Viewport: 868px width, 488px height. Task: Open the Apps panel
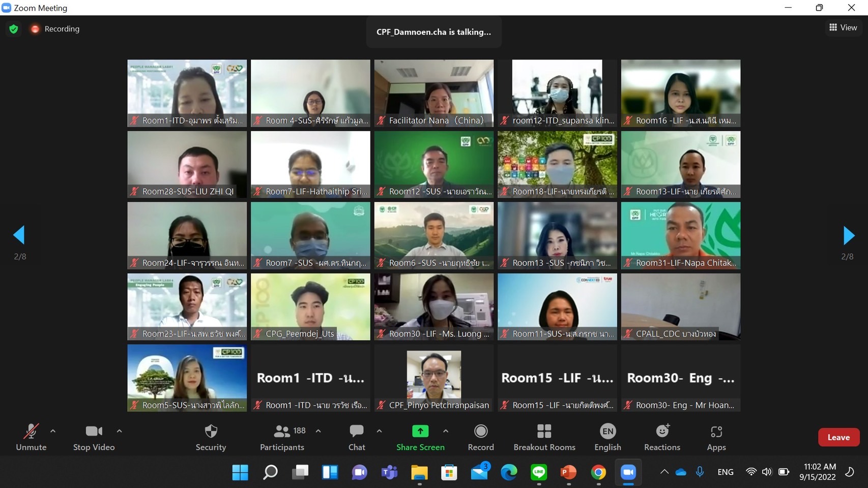click(716, 437)
